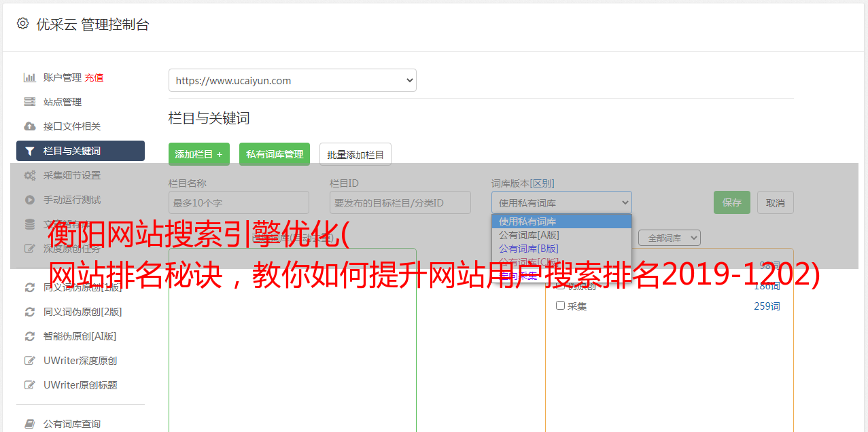
Task: Tick the 采集 checkbox
Action: (561, 306)
